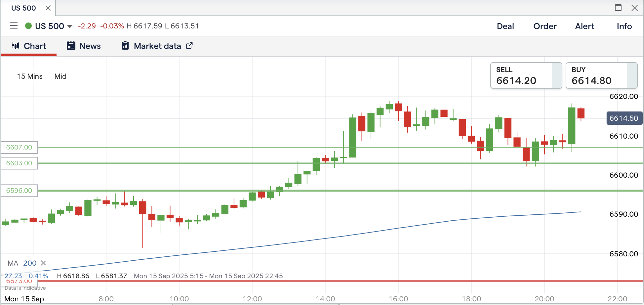The height and width of the screenshot is (305, 644).
Task: Show the Info panel
Action: (624, 26)
